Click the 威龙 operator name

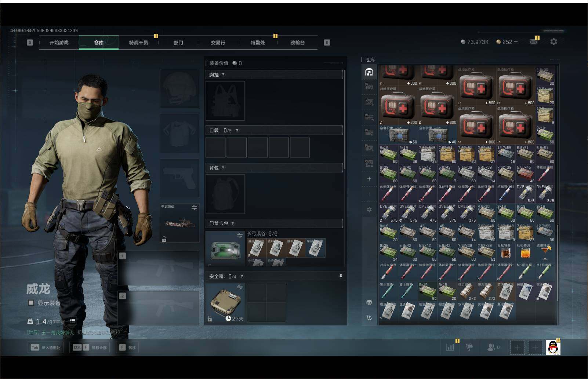point(38,289)
